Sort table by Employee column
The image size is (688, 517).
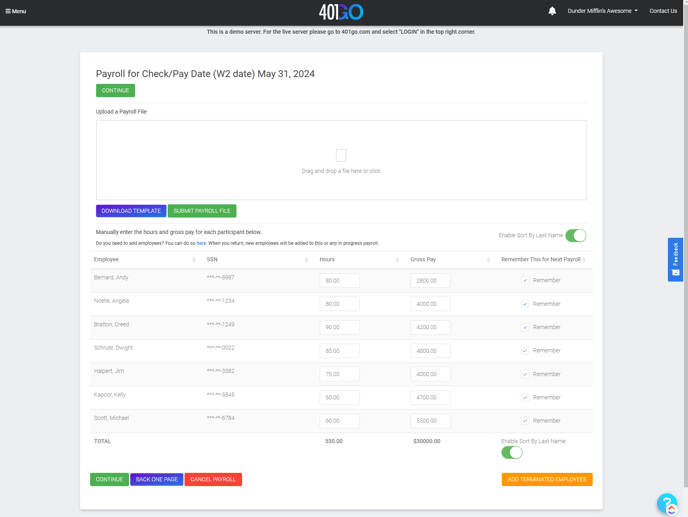coord(193,260)
